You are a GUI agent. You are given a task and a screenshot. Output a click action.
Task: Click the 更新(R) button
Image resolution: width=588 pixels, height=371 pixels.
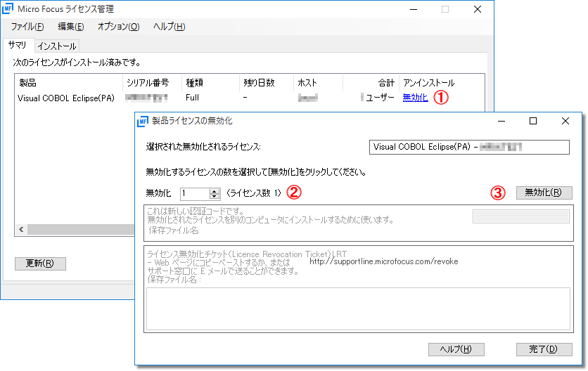click(40, 263)
